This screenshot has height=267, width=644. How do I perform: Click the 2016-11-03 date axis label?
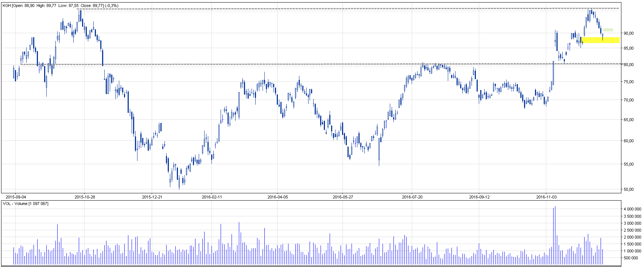coord(546,197)
